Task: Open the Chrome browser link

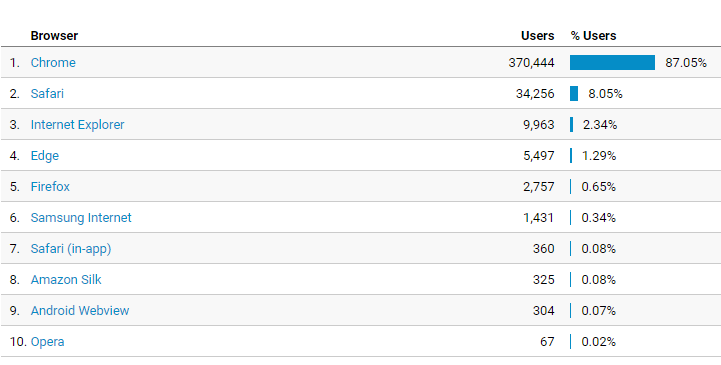Action: coord(53,63)
